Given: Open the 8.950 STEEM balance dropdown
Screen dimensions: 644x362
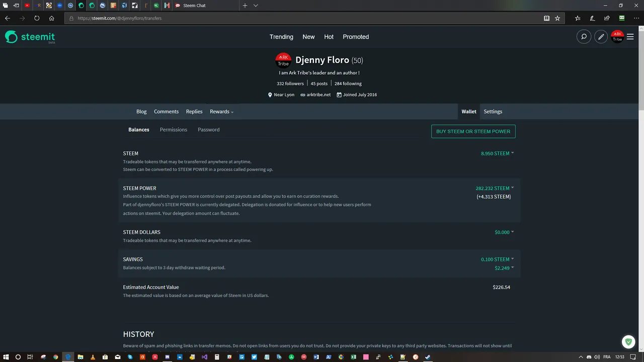Looking at the screenshot, I should click(497, 153).
